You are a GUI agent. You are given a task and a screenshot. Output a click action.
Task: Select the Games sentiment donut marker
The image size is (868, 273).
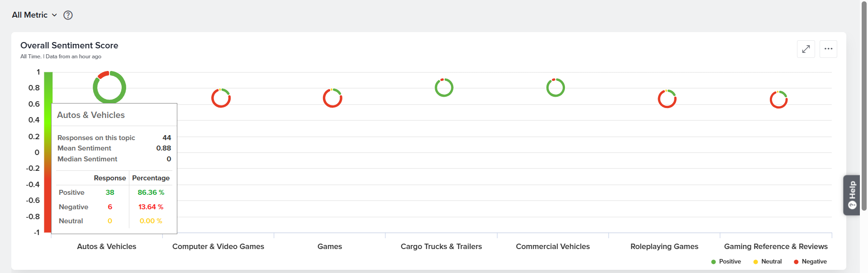332,98
